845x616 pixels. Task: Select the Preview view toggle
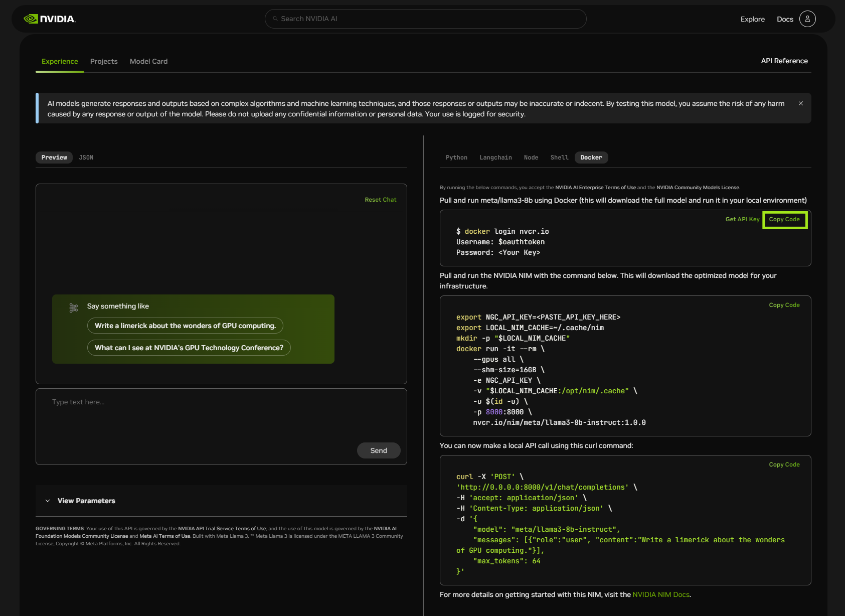coord(54,158)
